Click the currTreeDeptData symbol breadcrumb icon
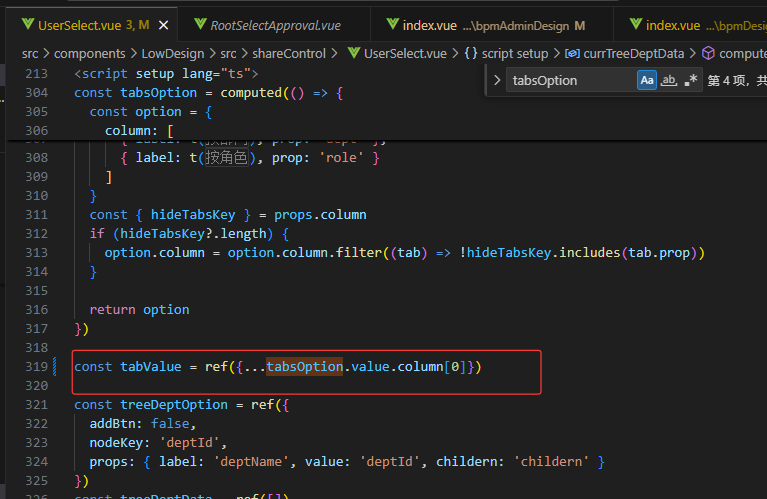This screenshot has width=767, height=499. point(571,53)
